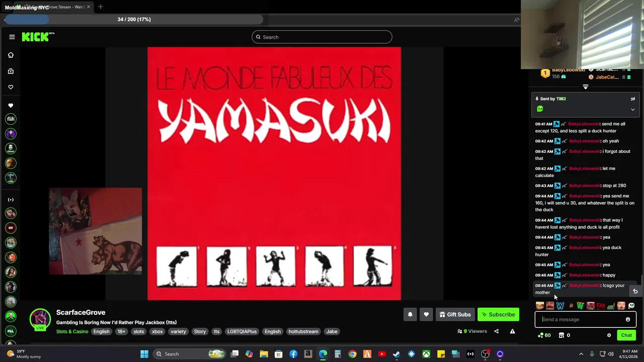This screenshot has height=362, width=644.
Task: Click the live broadcast (•) sidebar icon
Action: tap(11, 200)
